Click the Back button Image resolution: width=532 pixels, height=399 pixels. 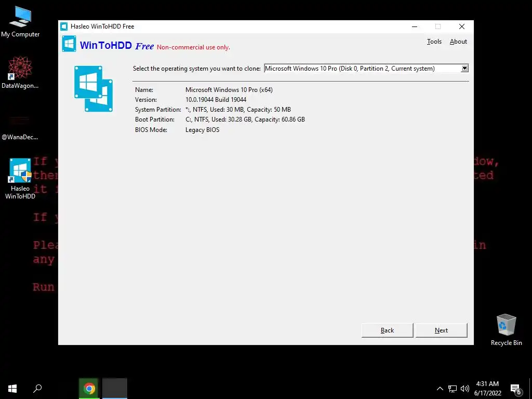pos(387,330)
